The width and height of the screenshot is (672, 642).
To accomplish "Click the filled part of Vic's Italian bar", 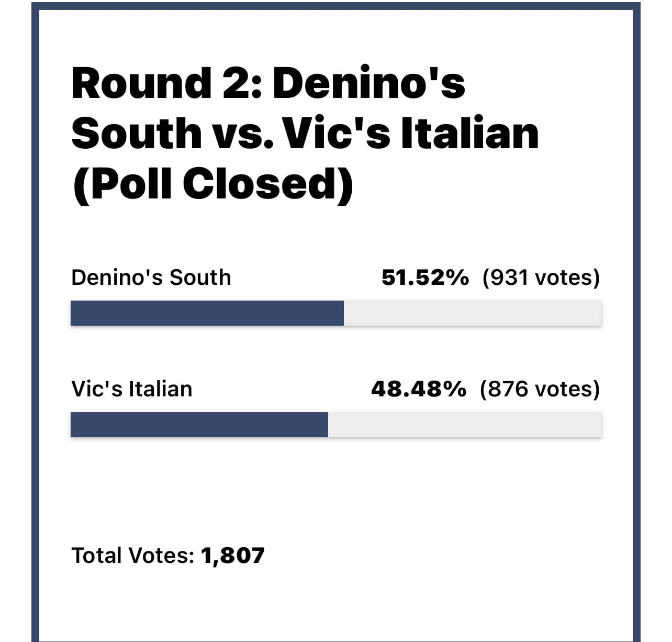I will click(x=199, y=425).
